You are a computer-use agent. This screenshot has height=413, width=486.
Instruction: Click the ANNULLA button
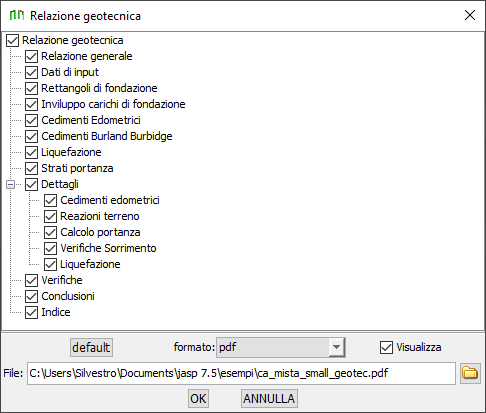click(269, 398)
